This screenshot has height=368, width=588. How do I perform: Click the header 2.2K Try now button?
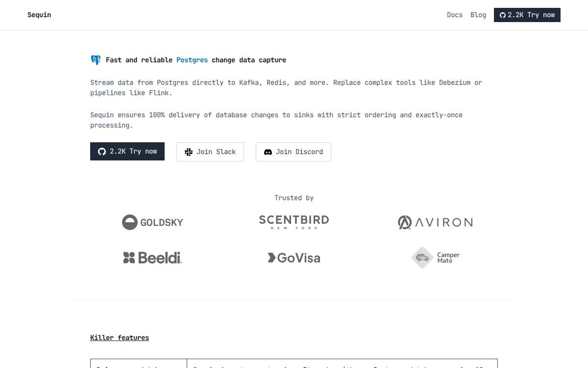coord(527,15)
